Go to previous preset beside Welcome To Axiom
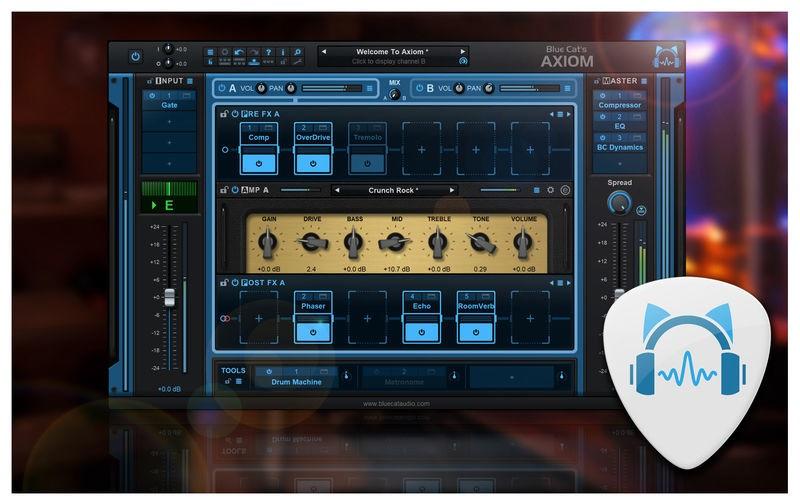The image size is (800, 497). click(323, 52)
